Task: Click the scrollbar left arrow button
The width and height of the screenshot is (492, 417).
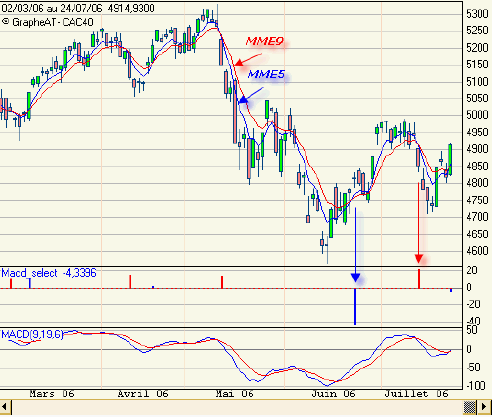Action: pyautogui.click(x=5, y=407)
